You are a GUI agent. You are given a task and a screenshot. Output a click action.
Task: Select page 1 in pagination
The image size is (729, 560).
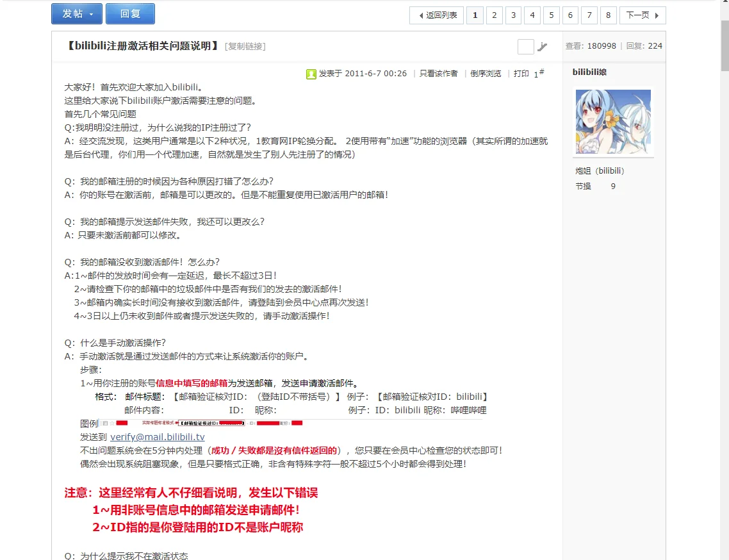475,15
